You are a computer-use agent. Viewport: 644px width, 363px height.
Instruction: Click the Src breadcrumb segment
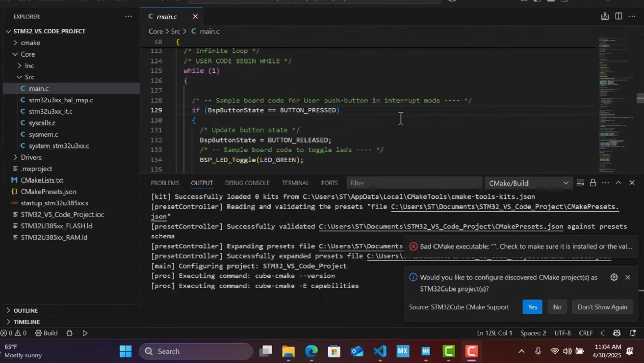175,31
